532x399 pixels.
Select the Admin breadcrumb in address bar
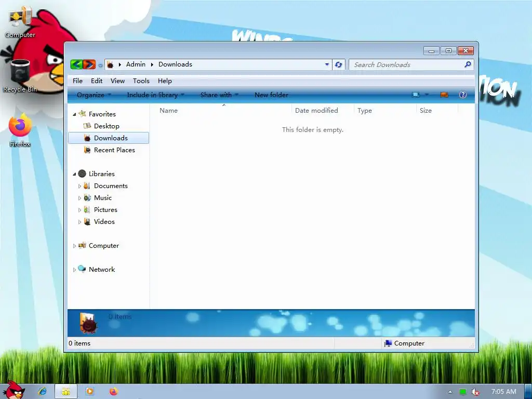pyautogui.click(x=136, y=64)
